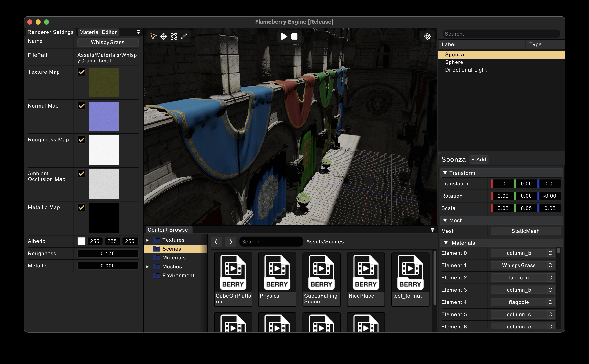Adjust the Roughness 0.170 slider field
This screenshot has height=364, width=589.
click(108, 254)
